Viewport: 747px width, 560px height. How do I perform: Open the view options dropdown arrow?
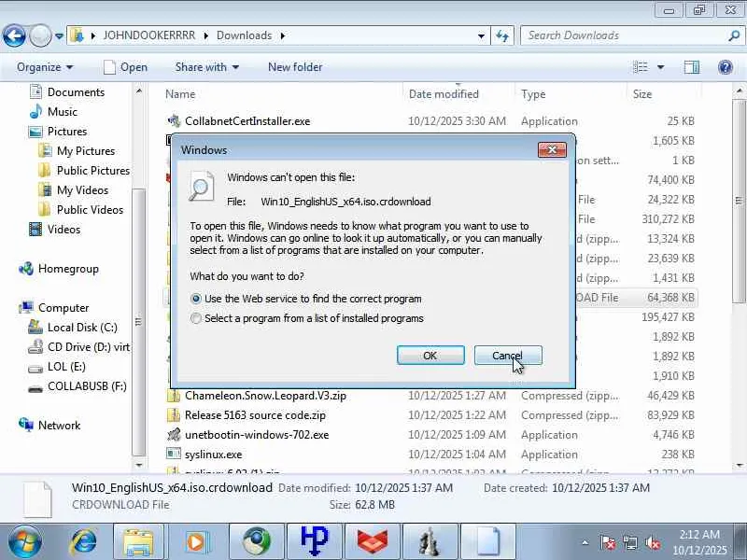coord(661,67)
